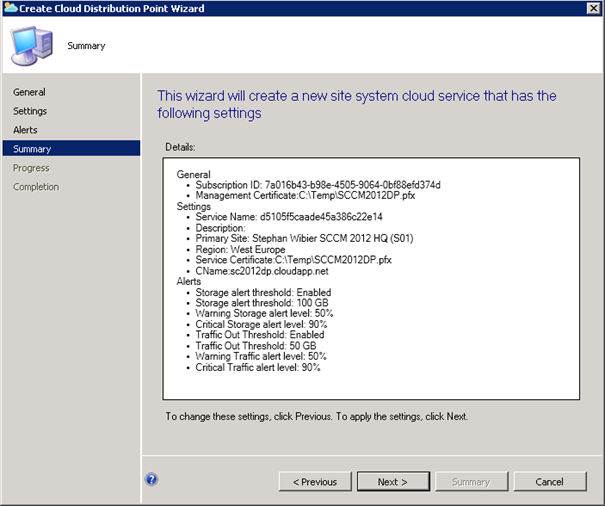This screenshot has width=605, height=506.
Task: Click the Management Certificate path line
Action: pyautogui.click(x=308, y=195)
